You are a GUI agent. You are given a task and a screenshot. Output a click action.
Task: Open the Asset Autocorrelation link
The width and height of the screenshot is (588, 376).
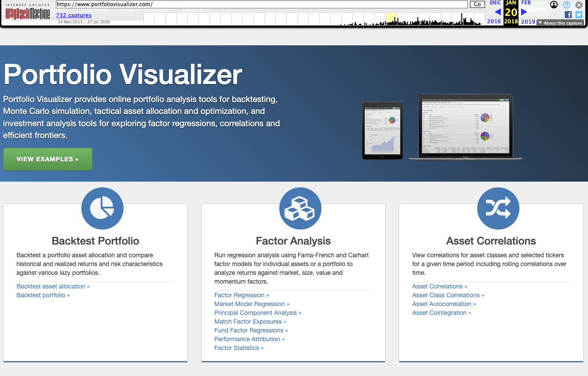click(444, 304)
